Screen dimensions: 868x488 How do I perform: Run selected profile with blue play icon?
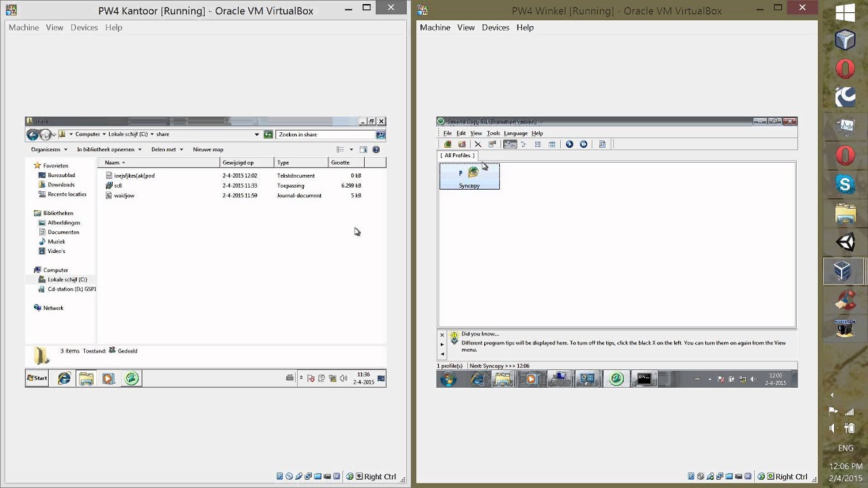click(570, 144)
